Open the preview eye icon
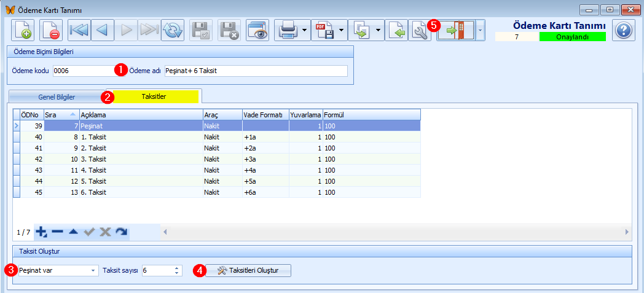The height and width of the screenshot is (293, 644). (257, 30)
